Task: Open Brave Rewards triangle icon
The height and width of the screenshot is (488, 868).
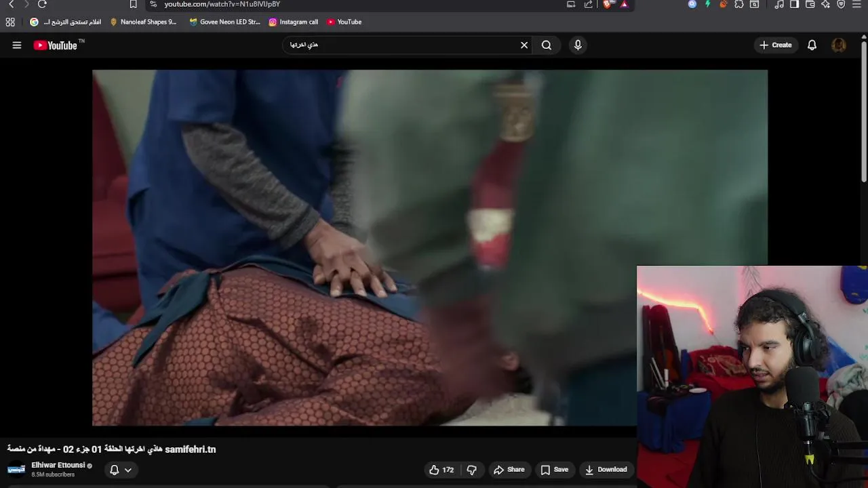Action: pyautogui.click(x=624, y=4)
